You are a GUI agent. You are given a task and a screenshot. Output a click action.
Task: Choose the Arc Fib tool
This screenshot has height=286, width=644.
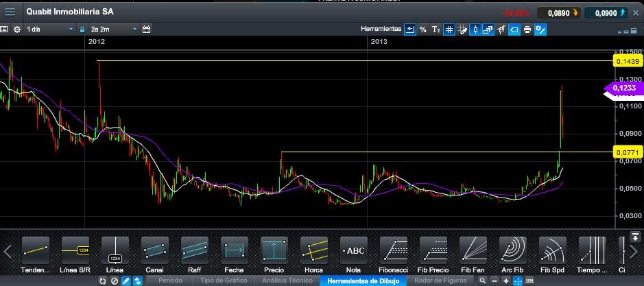[512, 252]
